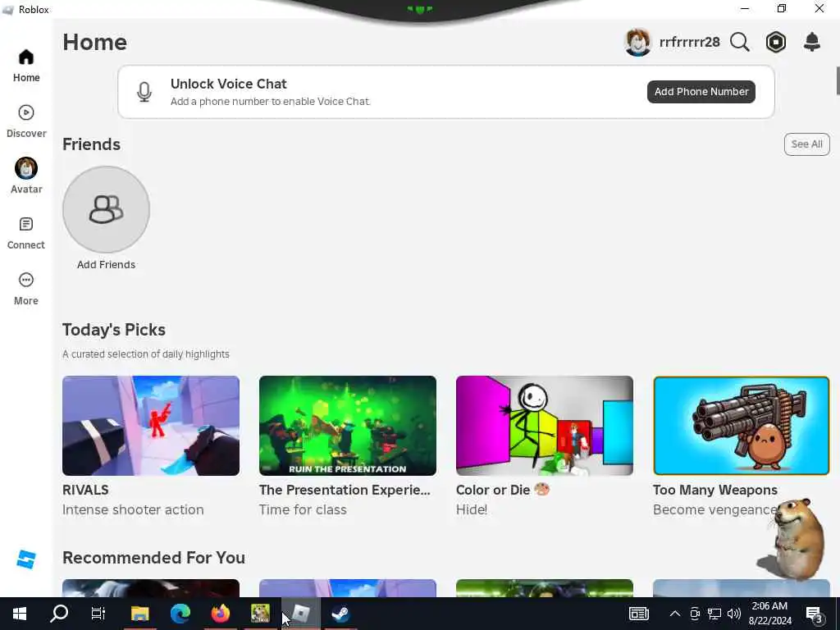Viewport: 840px width, 630px height.
Task: Show hidden system tray icons
Action: click(675, 614)
